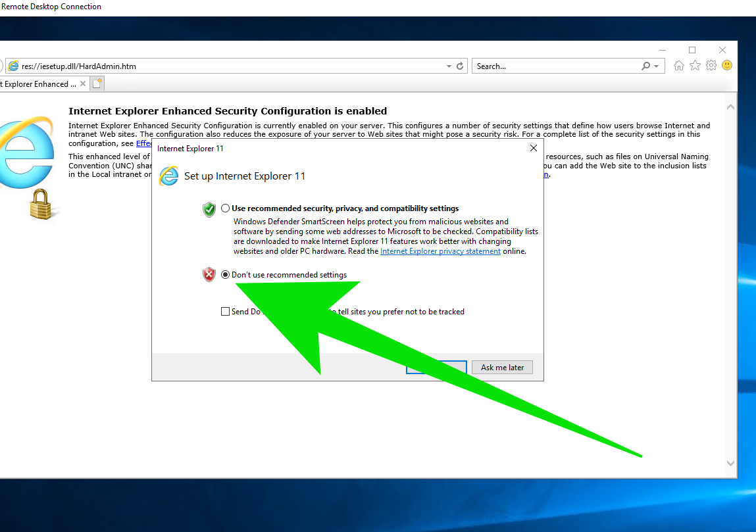Minimize the Internet Explorer window

663,49
